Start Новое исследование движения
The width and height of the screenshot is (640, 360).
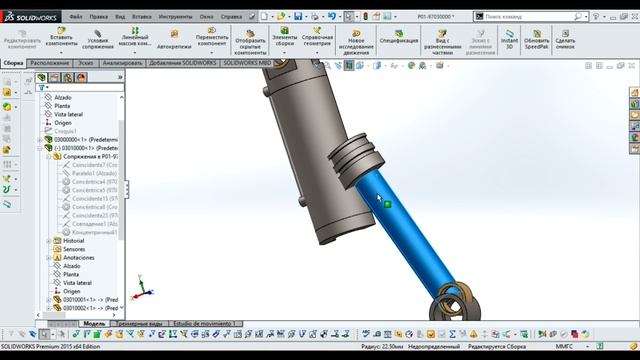(356, 42)
